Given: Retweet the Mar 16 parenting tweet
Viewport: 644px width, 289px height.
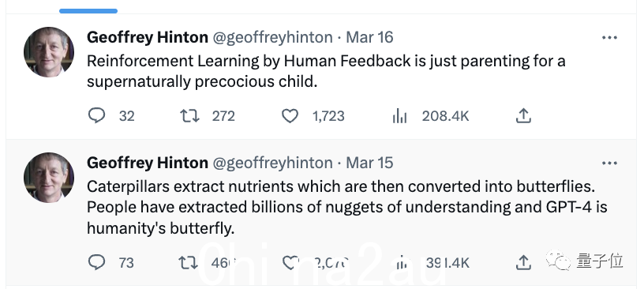Looking at the screenshot, I should click(x=189, y=116).
